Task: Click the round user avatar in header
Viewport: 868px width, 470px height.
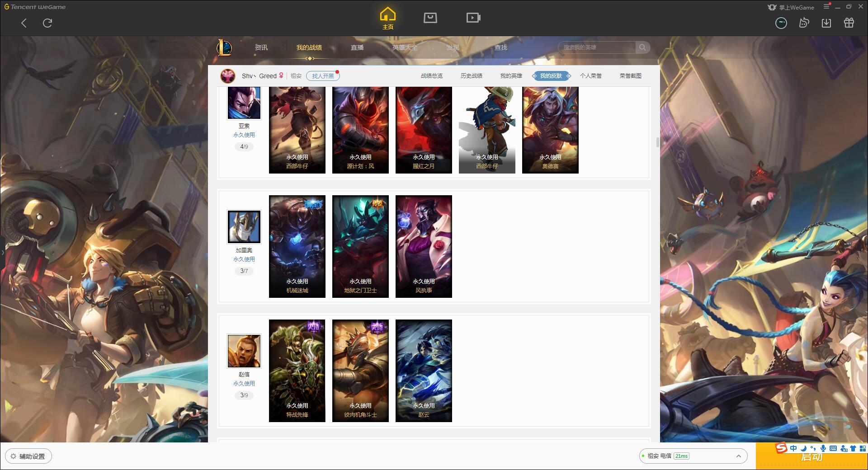Action: point(781,23)
